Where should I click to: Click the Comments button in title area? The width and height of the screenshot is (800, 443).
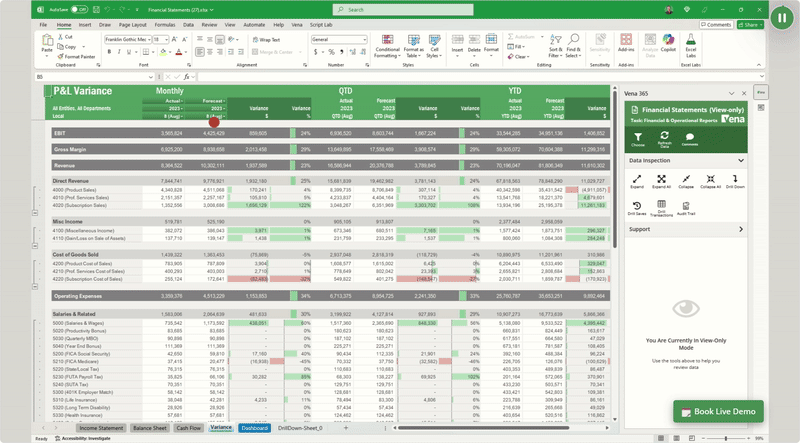(716, 24)
